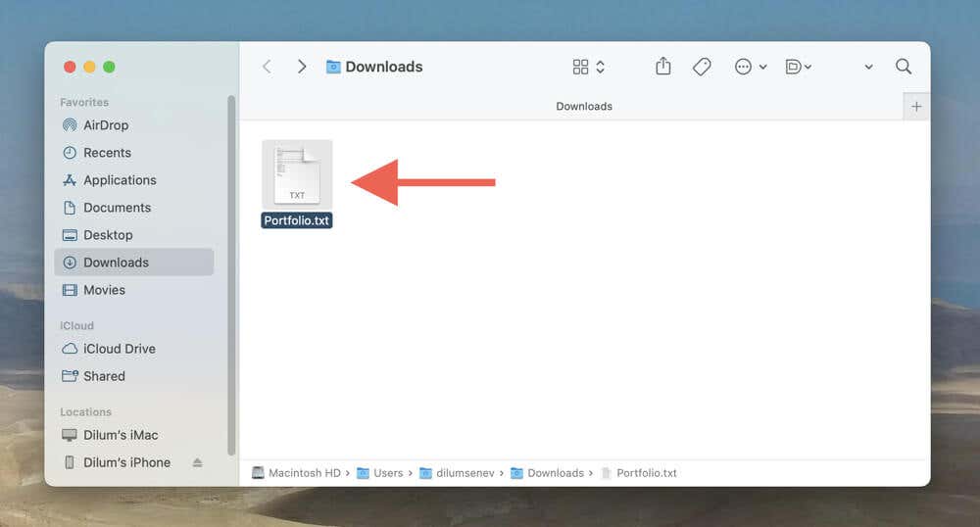
Task: Open the grid view switcher
Action: [589, 67]
